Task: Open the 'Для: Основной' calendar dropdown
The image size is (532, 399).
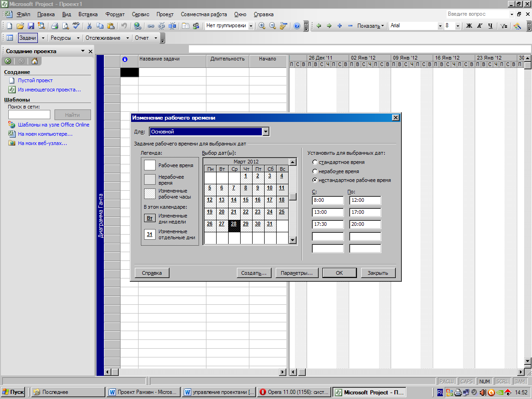Action: tap(266, 132)
